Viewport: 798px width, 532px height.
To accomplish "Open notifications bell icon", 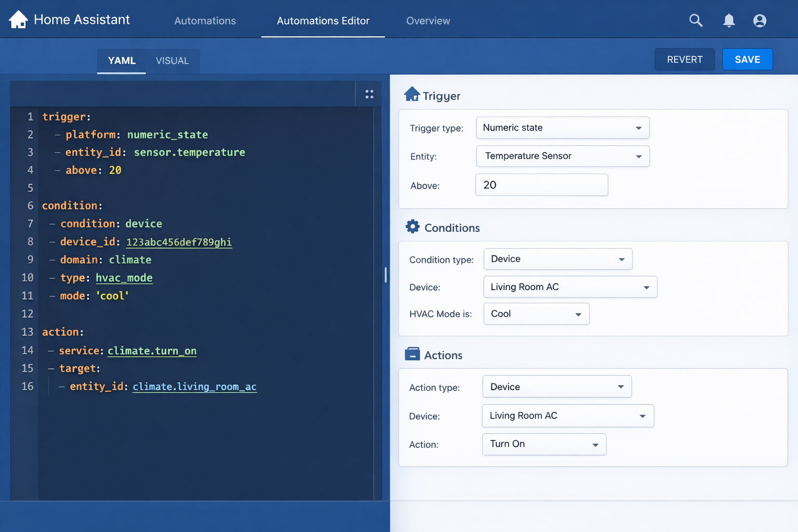I will tap(729, 20).
